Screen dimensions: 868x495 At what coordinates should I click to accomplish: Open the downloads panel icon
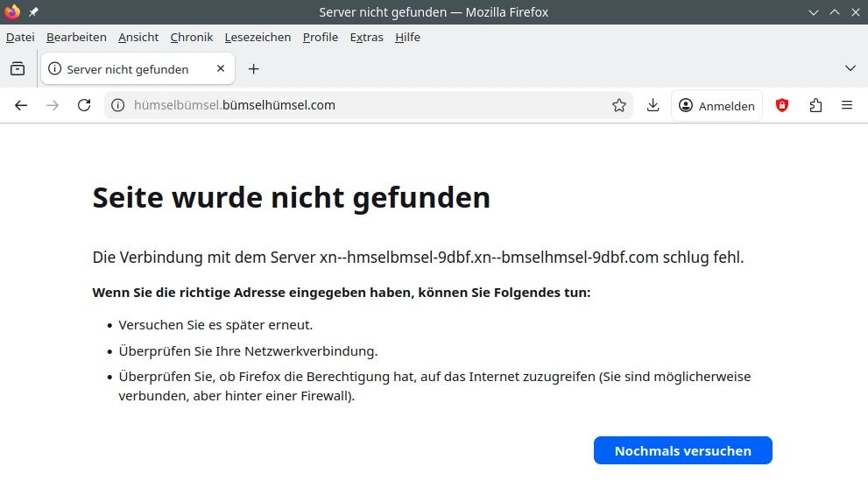[653, 105]
